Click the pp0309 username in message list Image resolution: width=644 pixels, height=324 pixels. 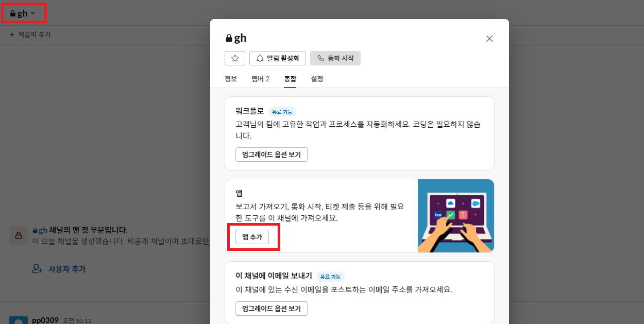click(45, 320)
